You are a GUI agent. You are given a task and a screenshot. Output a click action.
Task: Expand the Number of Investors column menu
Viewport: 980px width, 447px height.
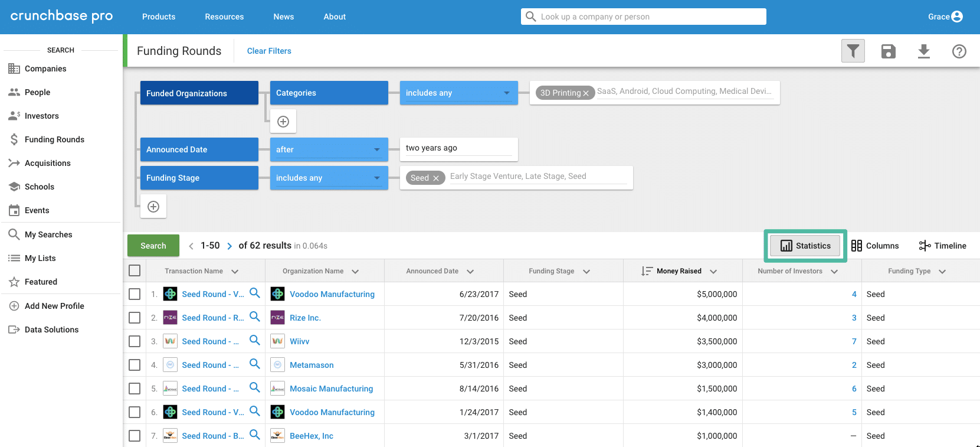click(834, 272)
